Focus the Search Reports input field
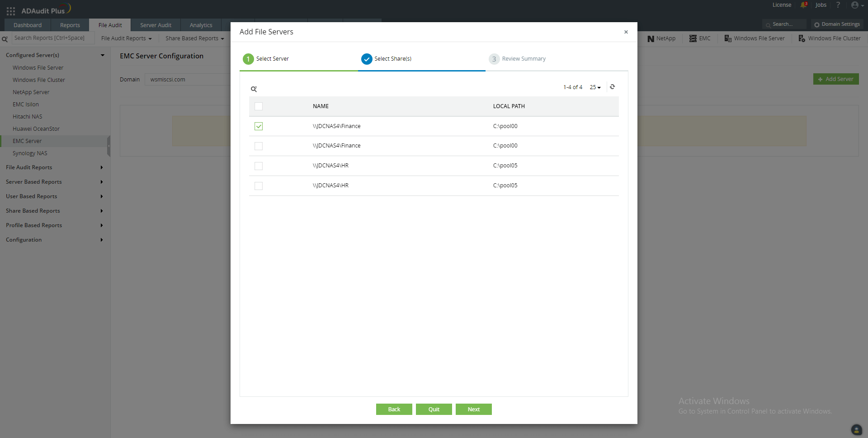 tap(53, 38)
